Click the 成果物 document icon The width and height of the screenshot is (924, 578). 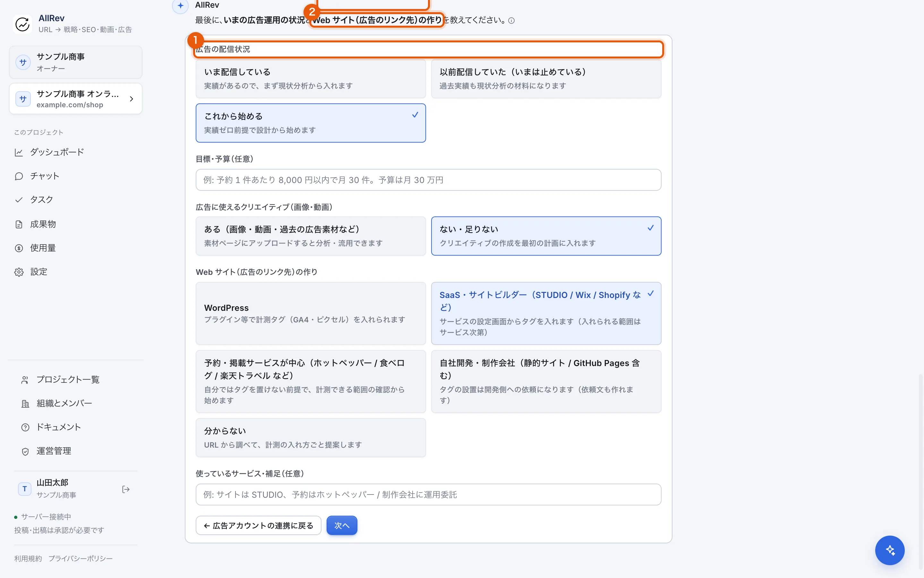click(19, 224)
